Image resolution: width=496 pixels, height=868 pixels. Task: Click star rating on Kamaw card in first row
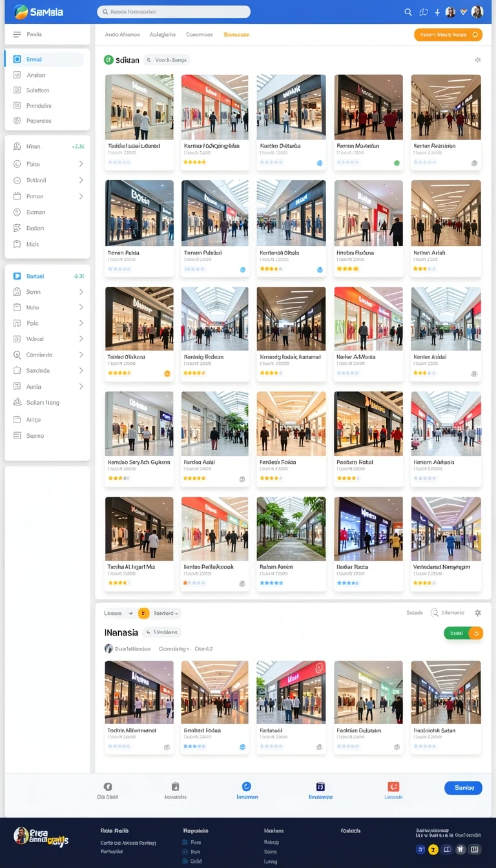(x=194, y=162)
